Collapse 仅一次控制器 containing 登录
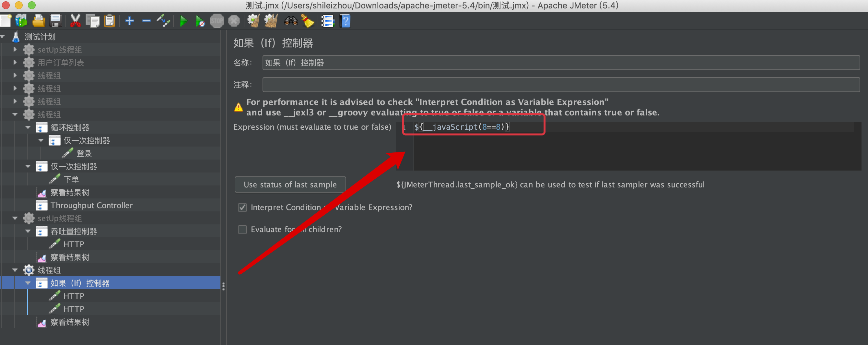Screen dimensions: 868x345 pos(41,140)
